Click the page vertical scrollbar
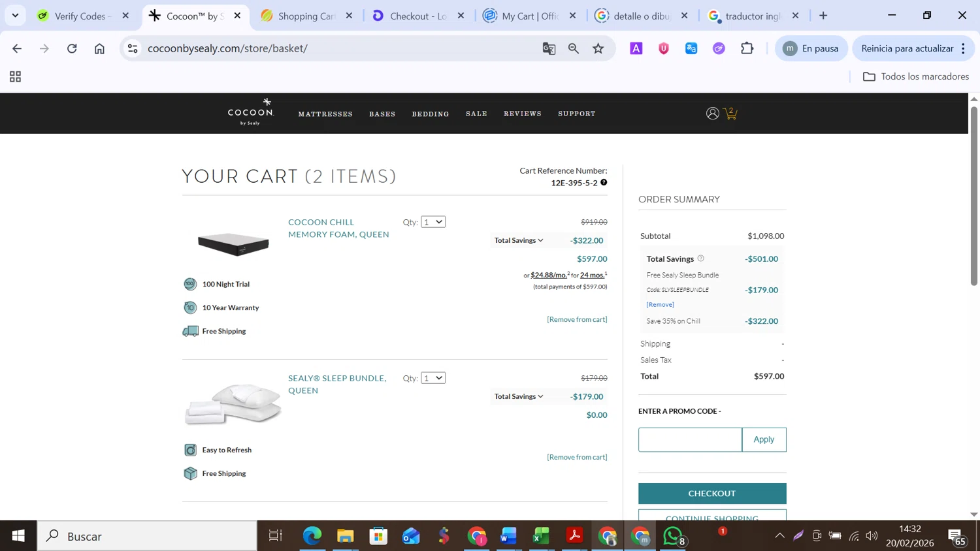This screenshot has height=551, width=980. pos(973,196)
